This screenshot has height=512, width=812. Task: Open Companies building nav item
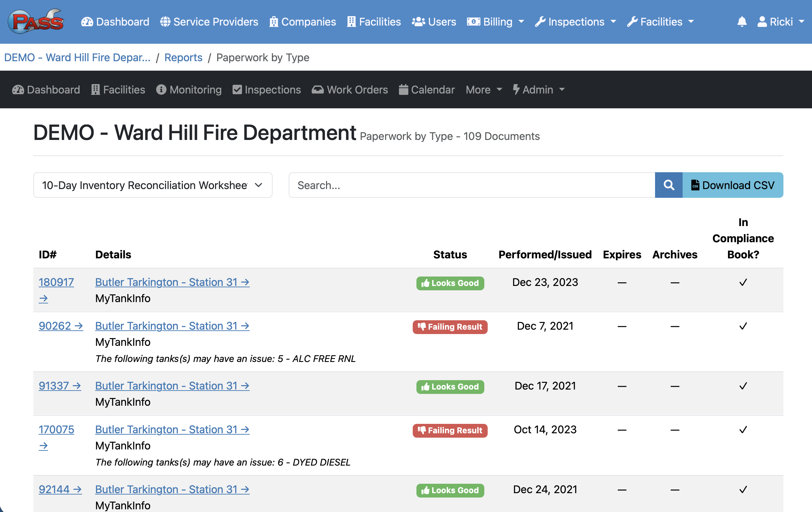click(x=302, y=22)
